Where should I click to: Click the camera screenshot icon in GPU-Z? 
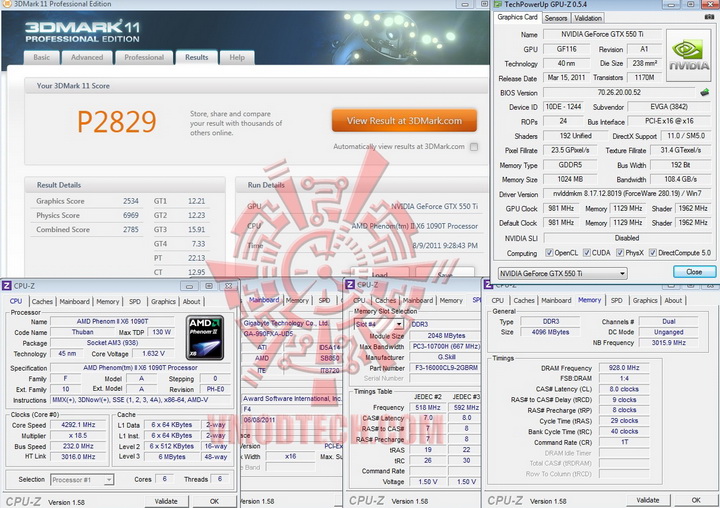[x=709, y=17]
